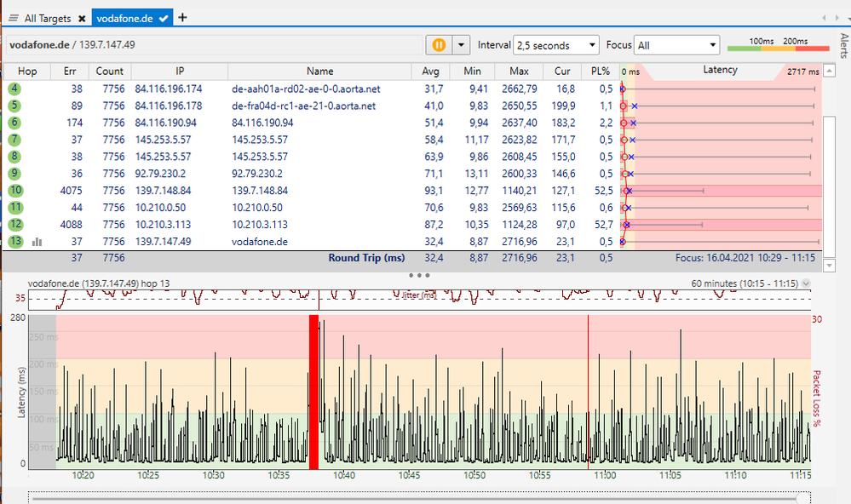
Task: Select the hop 10 circle icon
Action: [15, 191]
